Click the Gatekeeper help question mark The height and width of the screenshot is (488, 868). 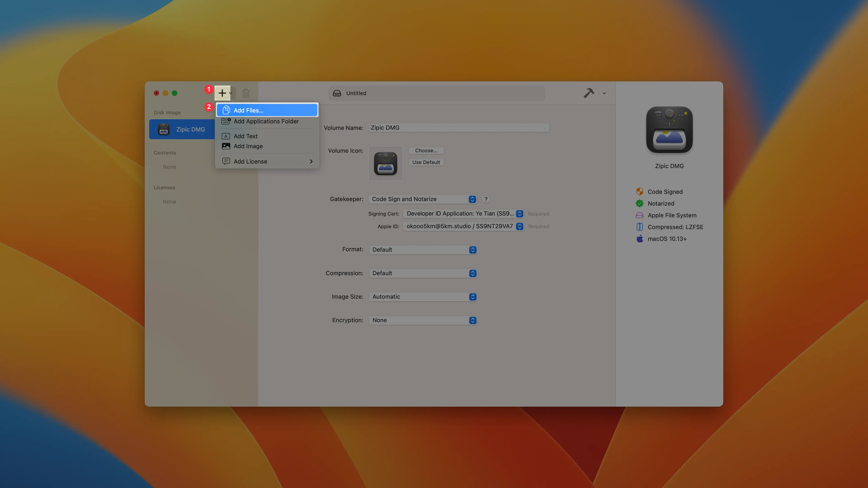click(486, 199)
